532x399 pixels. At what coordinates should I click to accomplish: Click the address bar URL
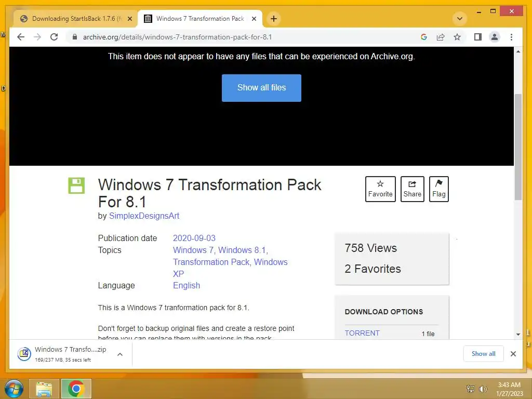point(178,37)
